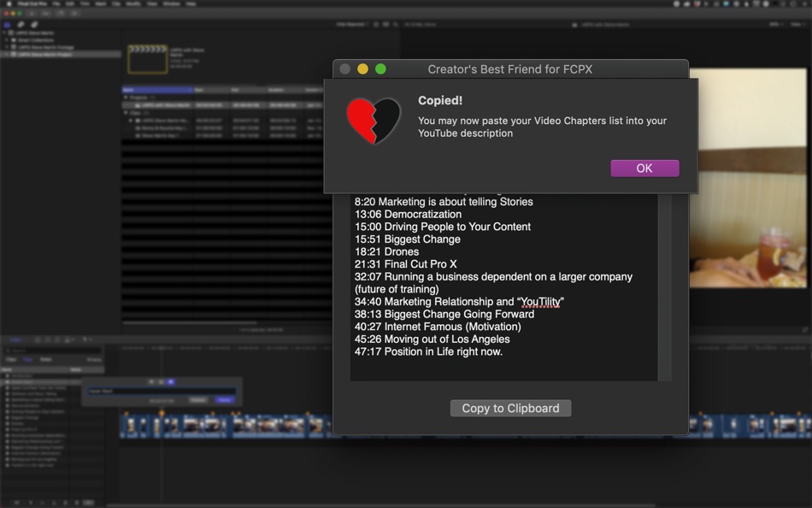
Task: Click the viewer video image
Action: point(748,178)
